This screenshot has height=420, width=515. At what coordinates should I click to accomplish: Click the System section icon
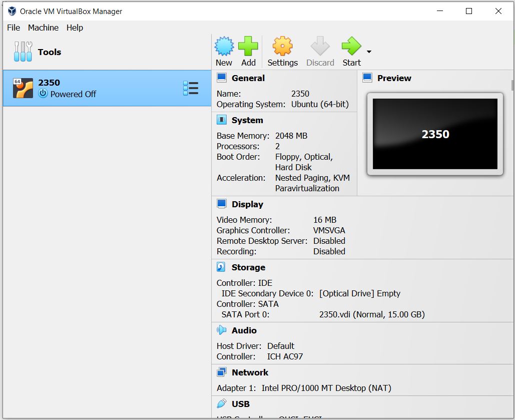pos(221,120)
